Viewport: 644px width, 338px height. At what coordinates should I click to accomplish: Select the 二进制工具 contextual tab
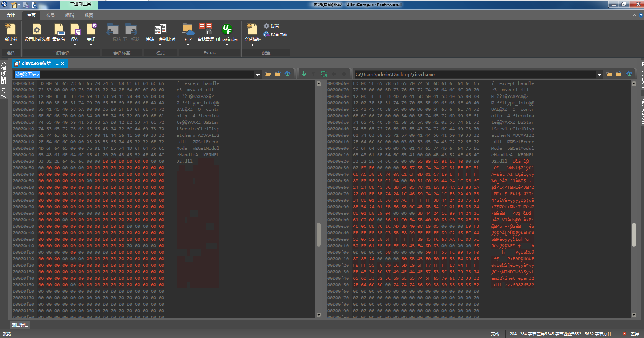[x=80, y=4]
